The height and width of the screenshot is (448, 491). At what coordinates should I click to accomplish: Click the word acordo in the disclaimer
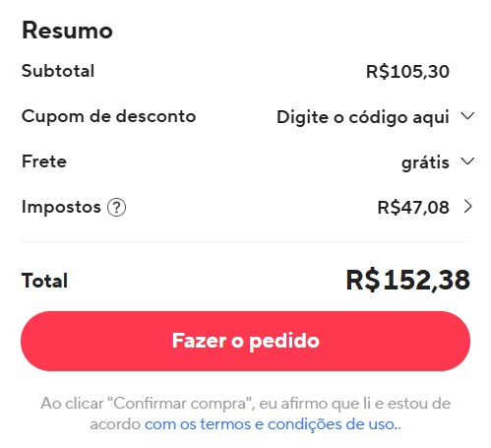[115, 424]
